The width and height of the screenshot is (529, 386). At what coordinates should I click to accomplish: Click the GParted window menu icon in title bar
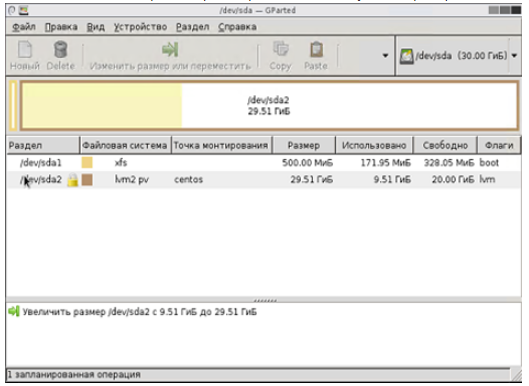(x=23, y=10)
